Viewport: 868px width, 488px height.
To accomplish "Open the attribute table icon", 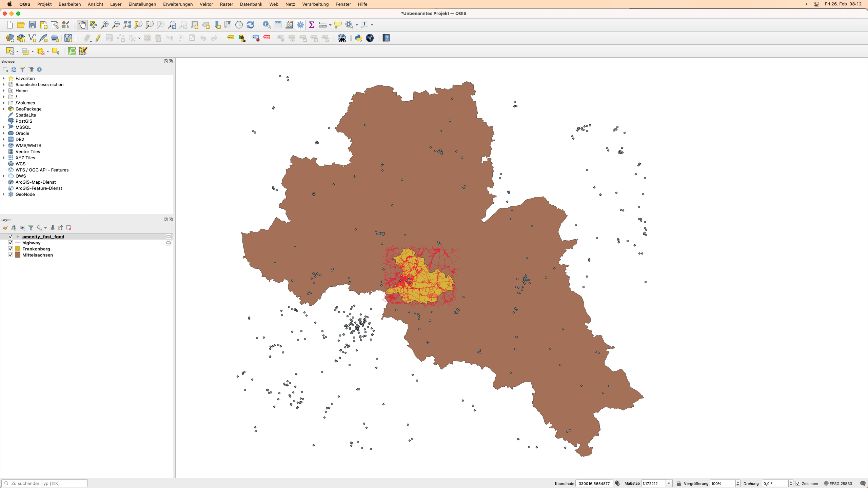I will [x=278, y=25].
